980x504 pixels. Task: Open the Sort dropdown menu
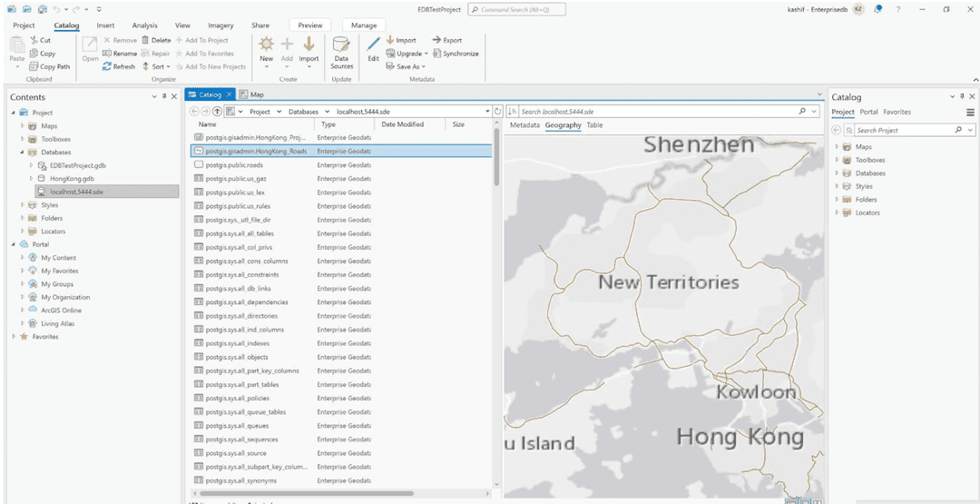158,66
